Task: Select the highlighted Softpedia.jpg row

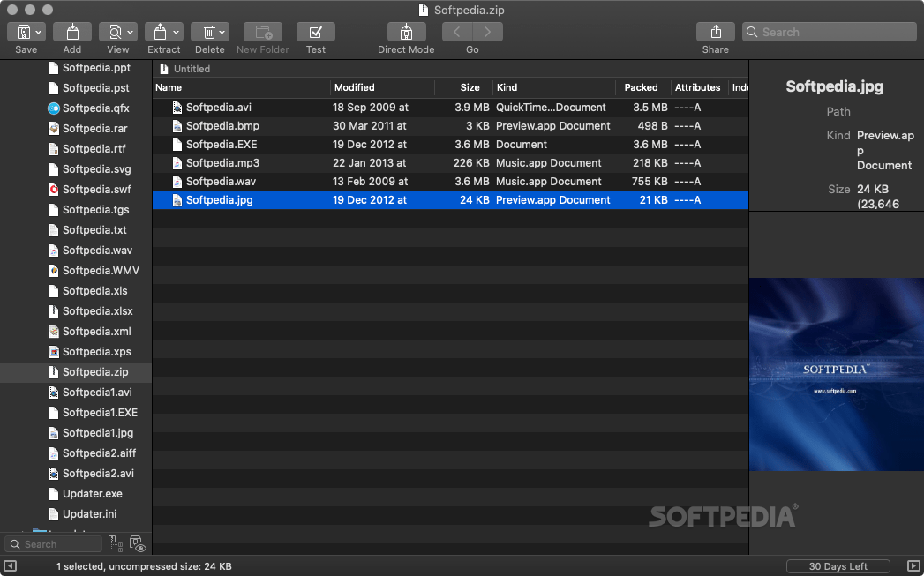Action: [x=450, y=200]
